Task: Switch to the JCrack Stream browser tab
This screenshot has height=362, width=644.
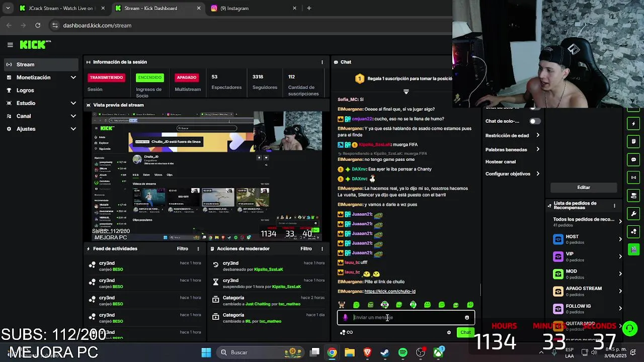Action: pyautogui.click(x=62, y=8)
